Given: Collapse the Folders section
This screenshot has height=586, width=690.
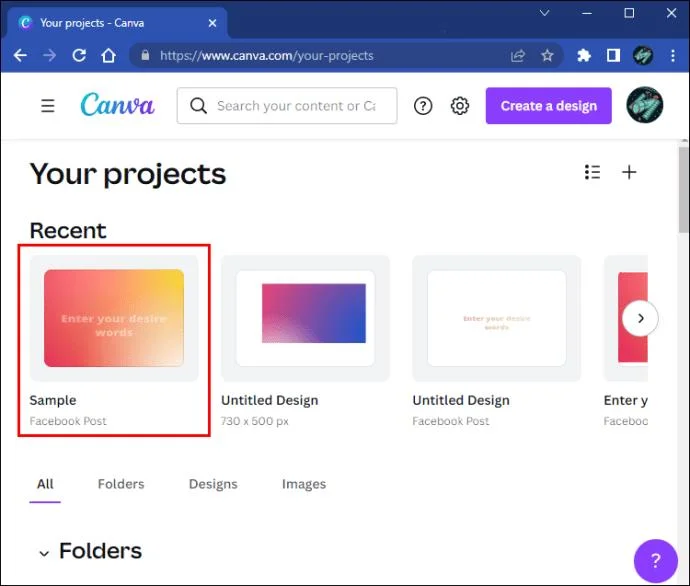Looking at the screenshot, I should click(x=44, y=553).
